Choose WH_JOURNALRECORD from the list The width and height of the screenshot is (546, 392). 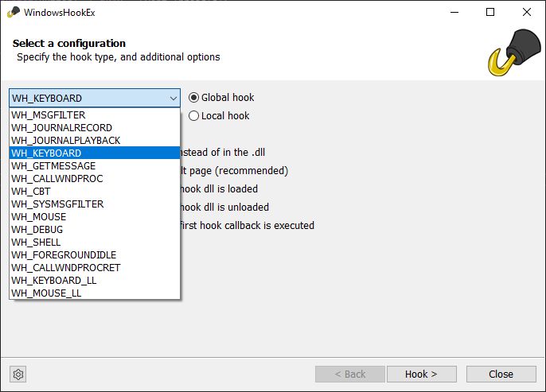click(95, 128)
